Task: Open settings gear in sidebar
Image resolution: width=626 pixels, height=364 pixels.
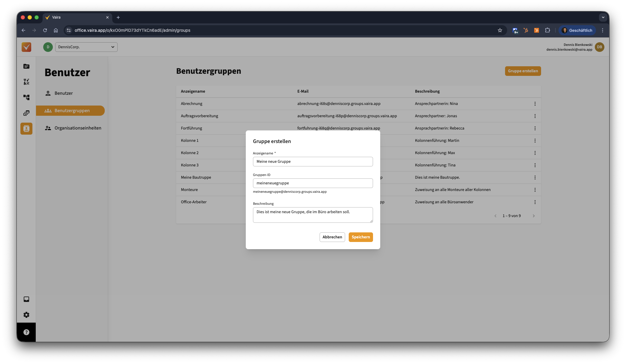Action: [26, 315]
